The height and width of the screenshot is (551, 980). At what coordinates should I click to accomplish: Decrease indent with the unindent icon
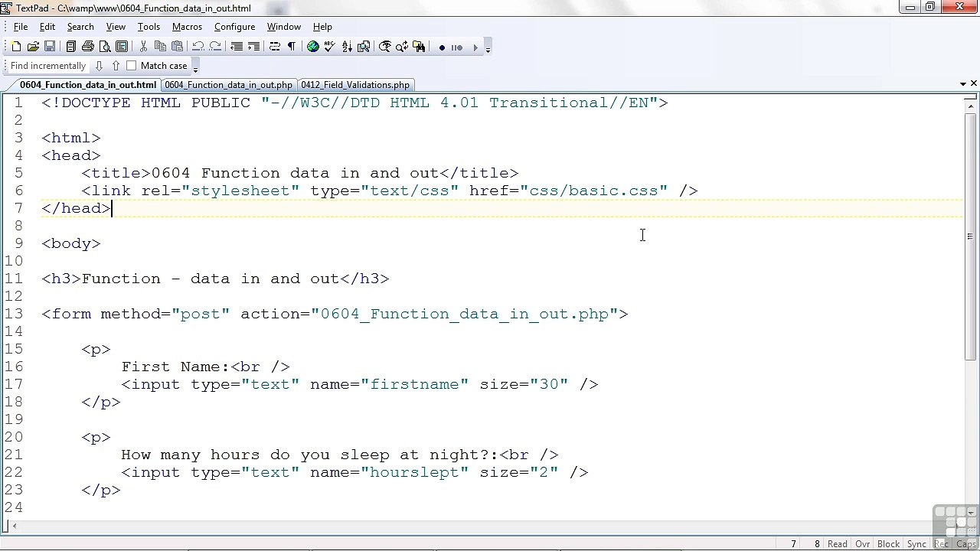point(237,47)
